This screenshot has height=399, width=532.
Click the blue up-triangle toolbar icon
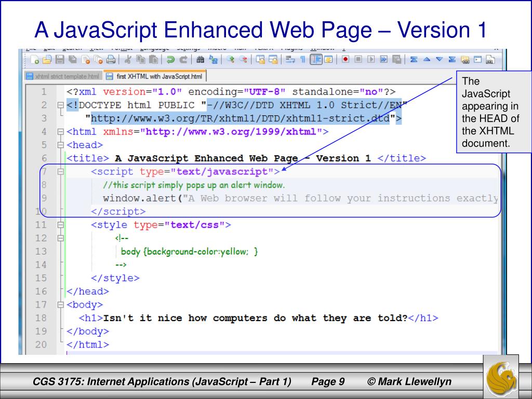click(x=427, y=59)
